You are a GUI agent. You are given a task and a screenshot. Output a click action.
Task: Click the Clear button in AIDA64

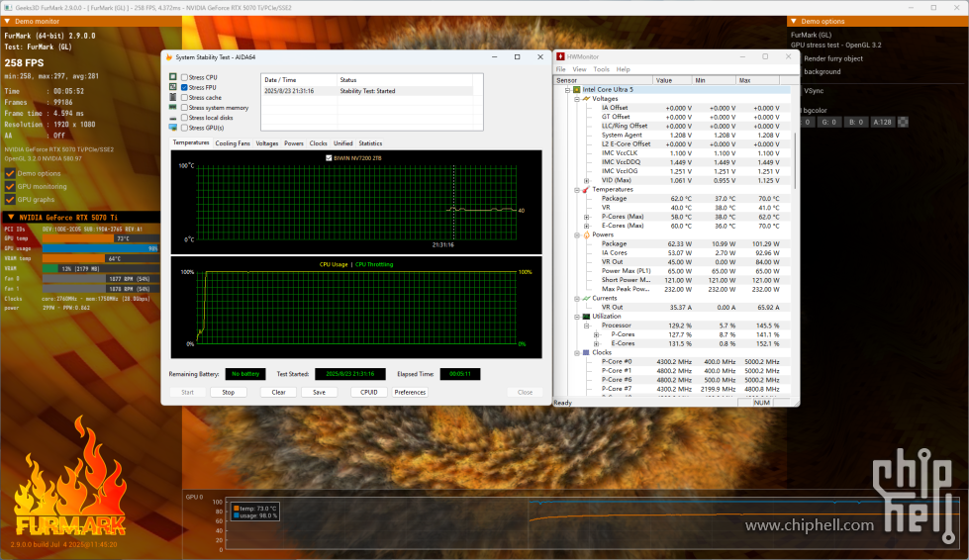(x=279, y=392)
